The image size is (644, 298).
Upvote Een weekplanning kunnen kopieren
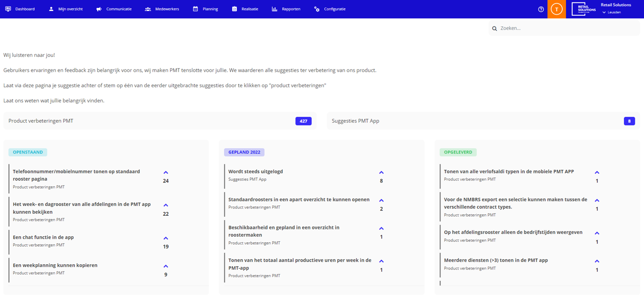166,266
